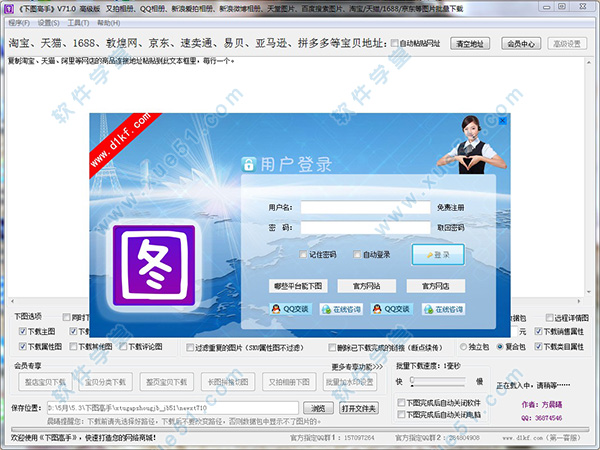The width and height of the screenshot is (600, 450).
Task: Click the 宝贝分类下载 button
Action: pos(106,382)
